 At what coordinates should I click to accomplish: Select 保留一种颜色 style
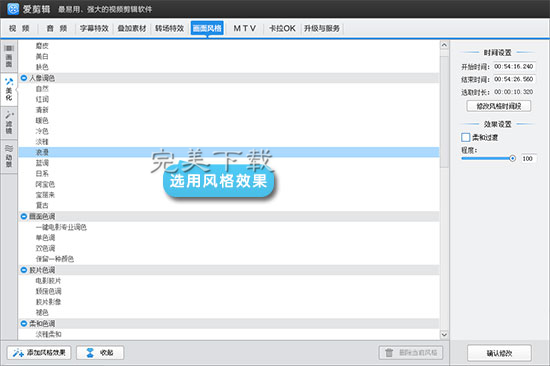pos(55,259)
